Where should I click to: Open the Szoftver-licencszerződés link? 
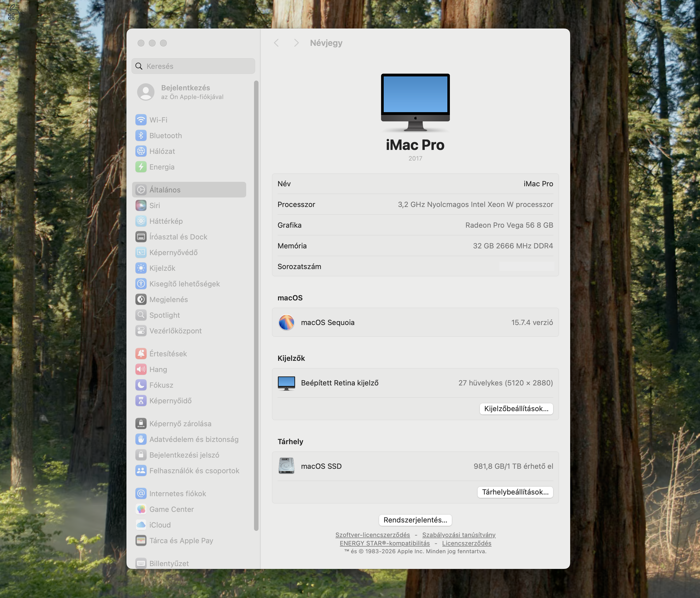coord(372,535)
